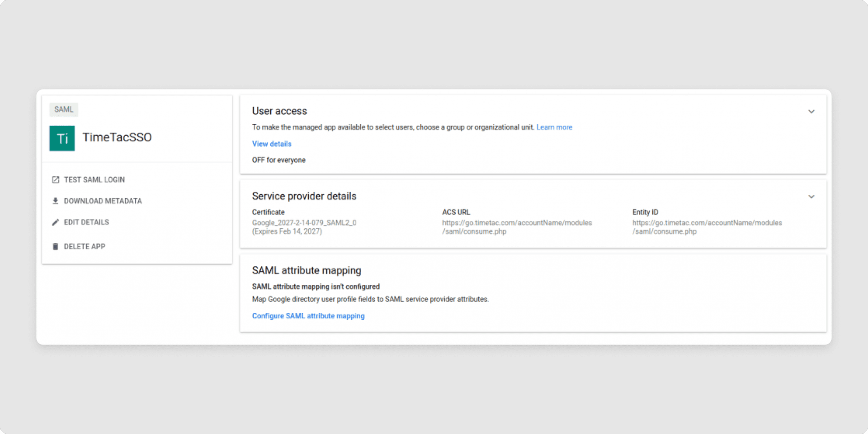Click the SAML badge label
The image size is (868, 434).
point(64,109)
